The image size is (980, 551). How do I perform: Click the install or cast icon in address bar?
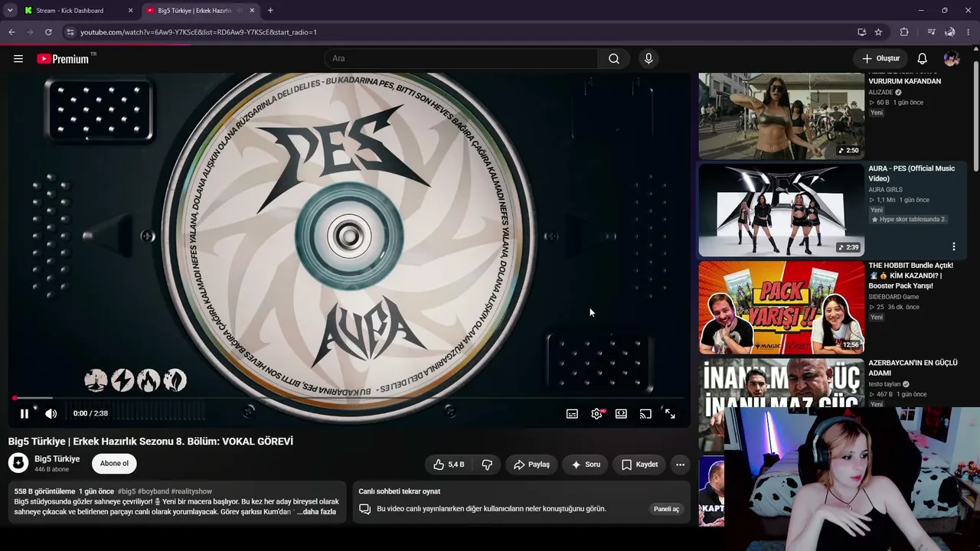(861, 32)
